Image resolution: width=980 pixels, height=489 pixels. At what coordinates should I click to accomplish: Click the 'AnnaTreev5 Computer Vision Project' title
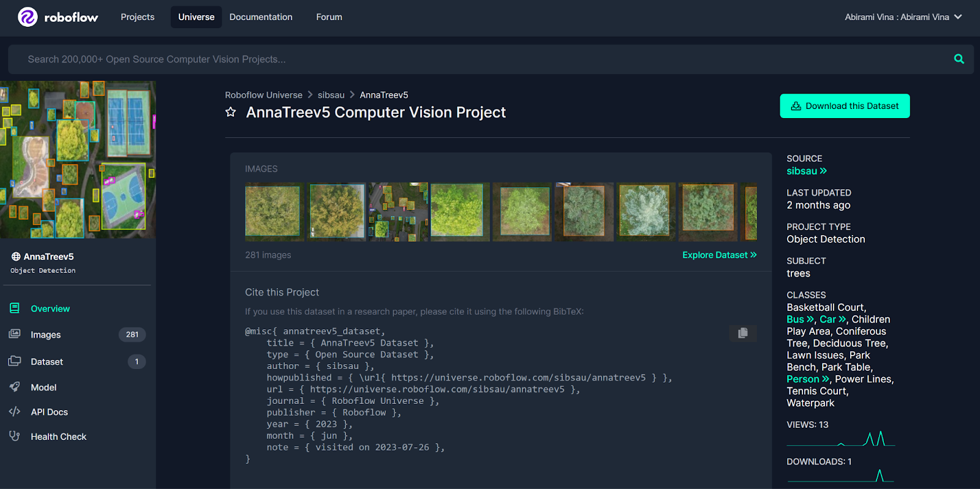(x=376, y=112)
